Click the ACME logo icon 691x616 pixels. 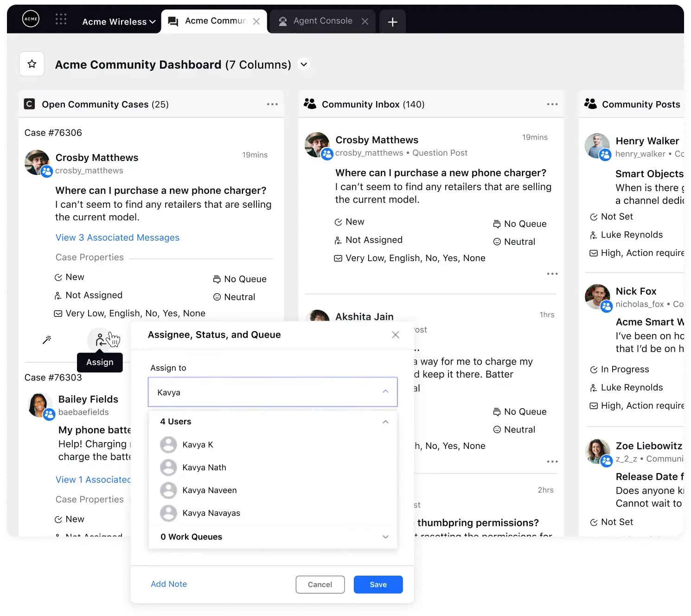click(x=31, y=19)
